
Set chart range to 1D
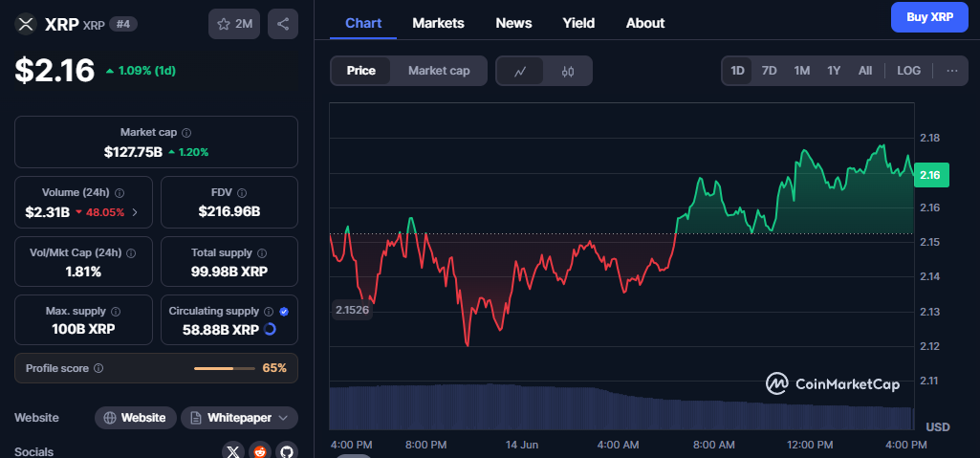pos(737,71)
